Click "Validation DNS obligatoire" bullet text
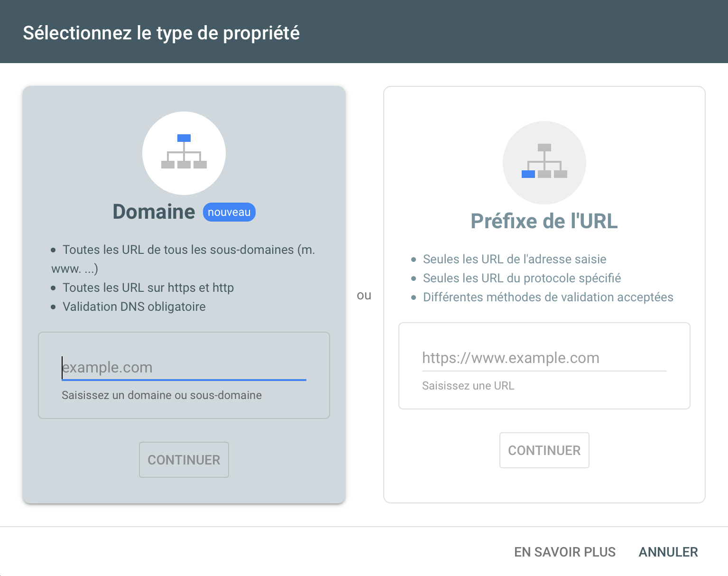The image size is (728, 576). [x=134, y=307]
